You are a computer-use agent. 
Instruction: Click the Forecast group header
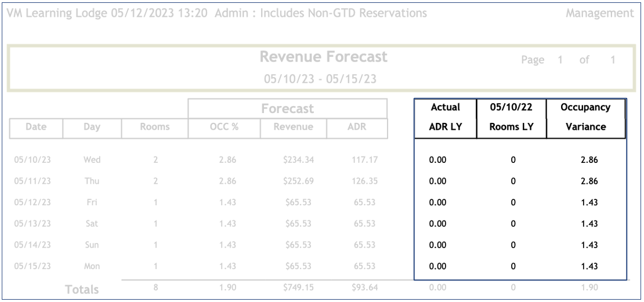(287, 108)
